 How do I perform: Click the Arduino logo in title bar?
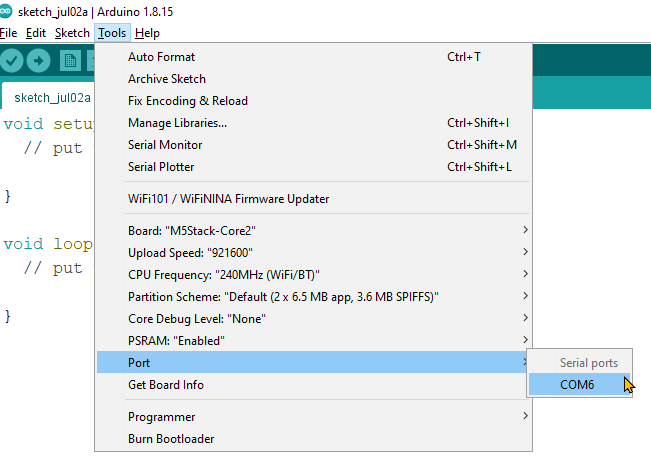[5, 11]
